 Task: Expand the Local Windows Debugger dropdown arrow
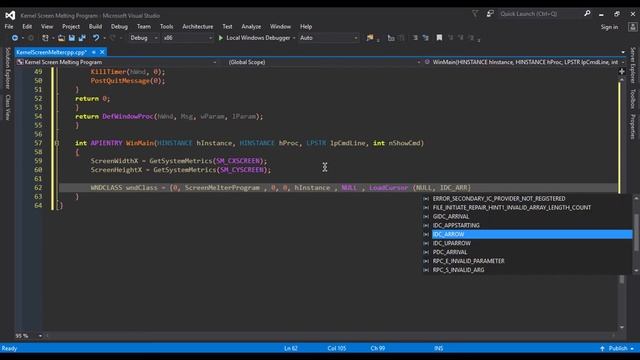click(x=294, y=38)
